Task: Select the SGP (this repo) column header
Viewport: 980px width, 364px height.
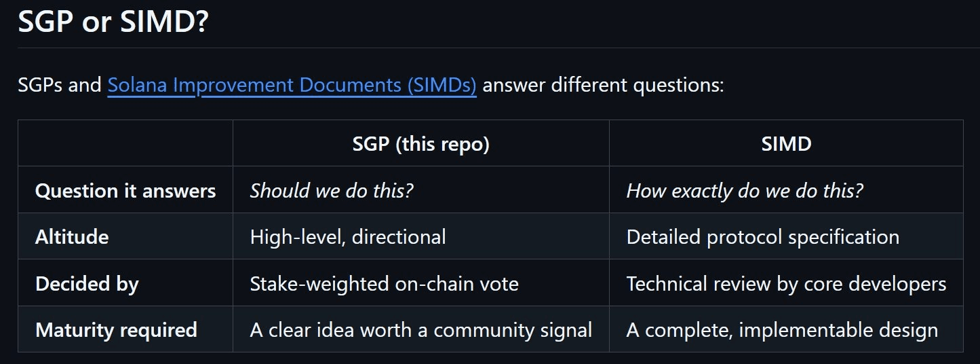Action: point(420,144)
